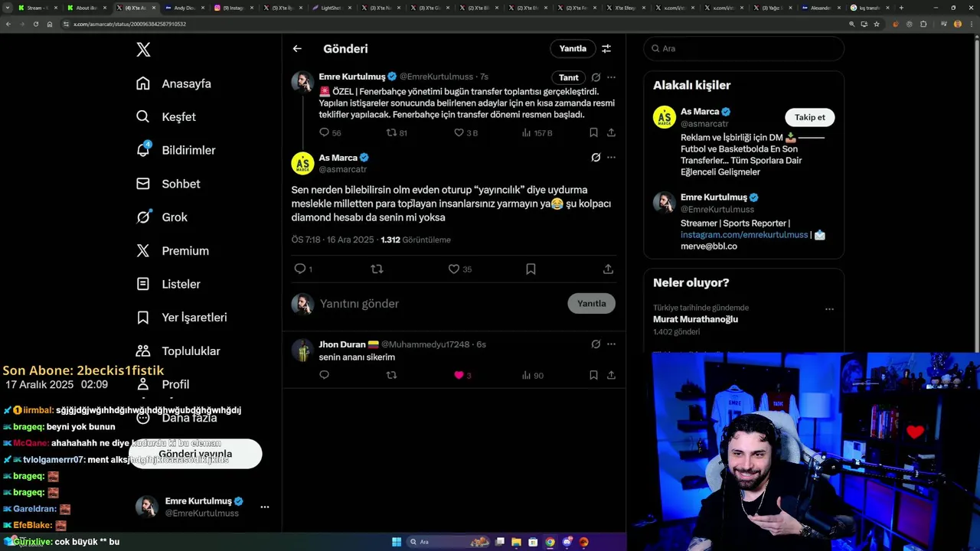Repost the As Marca post
980x551 pixels.
(x=377, y=269)
